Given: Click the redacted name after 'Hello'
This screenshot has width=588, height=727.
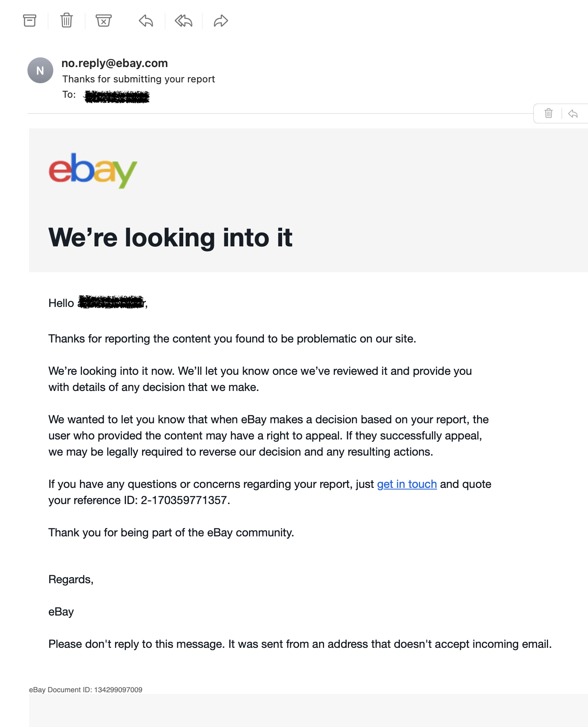Looking at the screenshot, I should [111, 302].
